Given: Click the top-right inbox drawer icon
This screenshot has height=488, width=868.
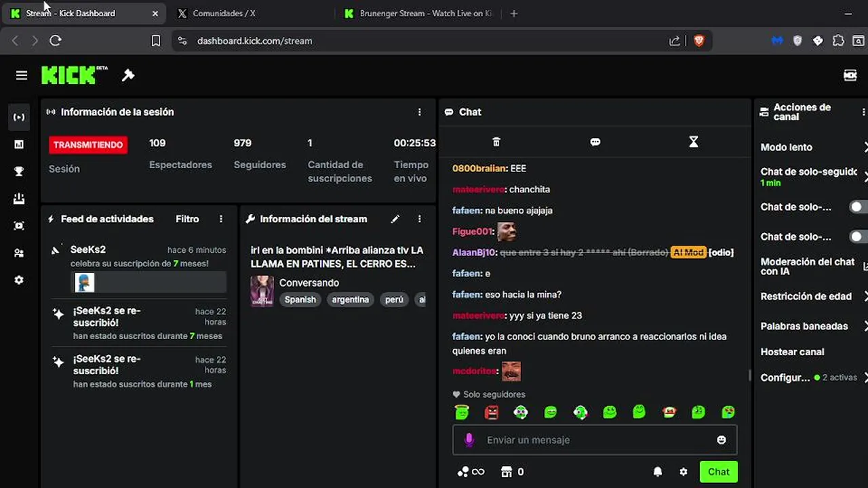Looking at the screenshot, I should pos(850,75).
